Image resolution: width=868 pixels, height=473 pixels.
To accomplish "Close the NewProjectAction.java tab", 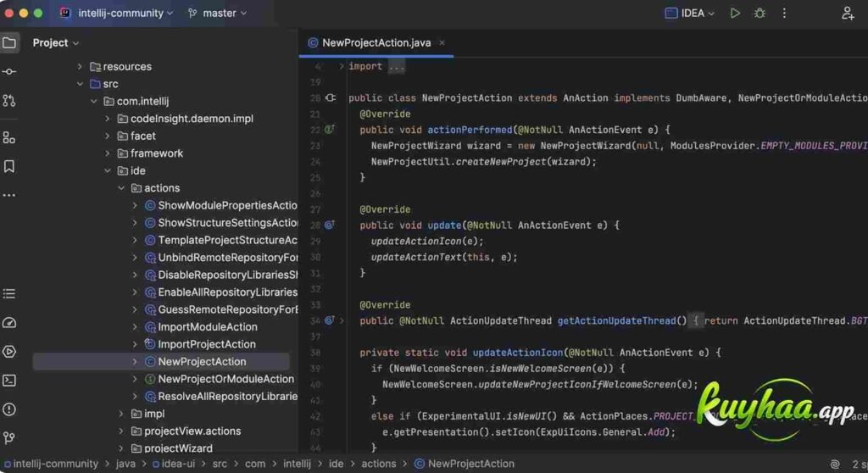I will [x=442, y=42].
